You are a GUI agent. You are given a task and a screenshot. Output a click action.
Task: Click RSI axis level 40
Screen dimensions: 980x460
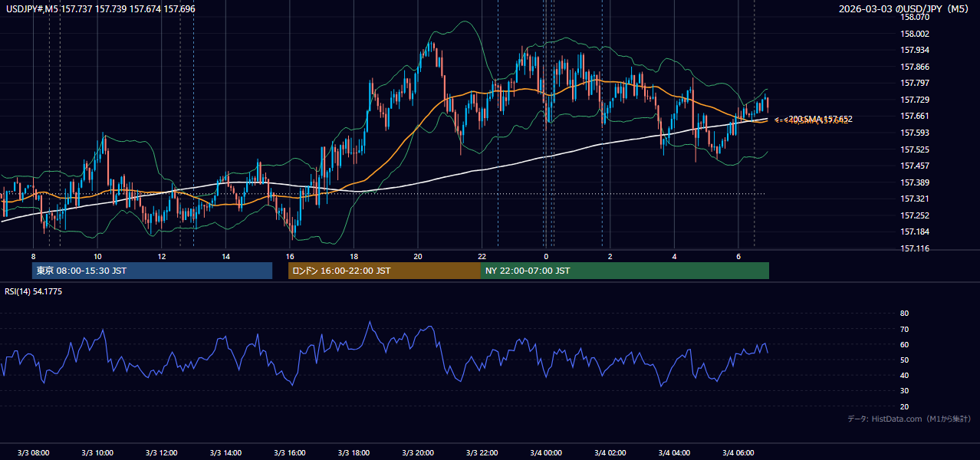(x=904, y=375)
